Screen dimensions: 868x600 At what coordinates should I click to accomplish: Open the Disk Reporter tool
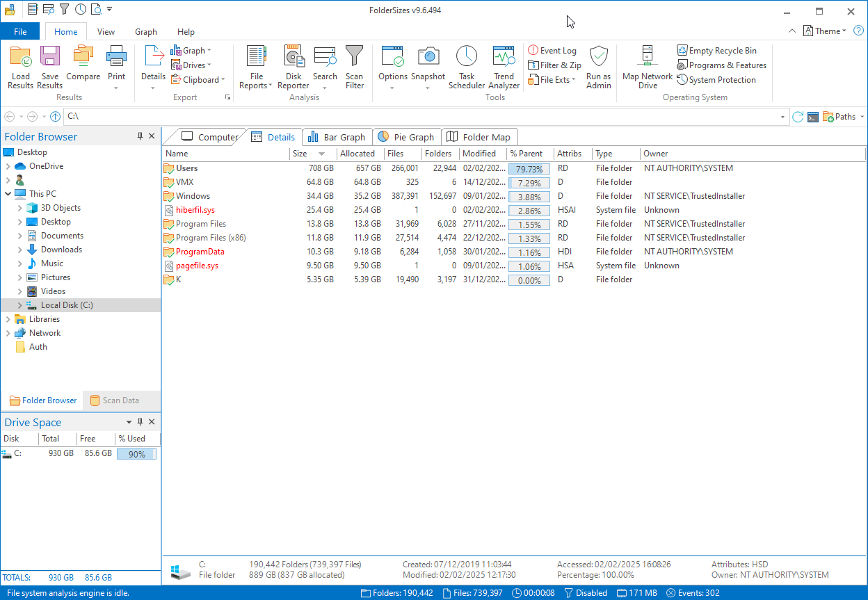[294, 67]
